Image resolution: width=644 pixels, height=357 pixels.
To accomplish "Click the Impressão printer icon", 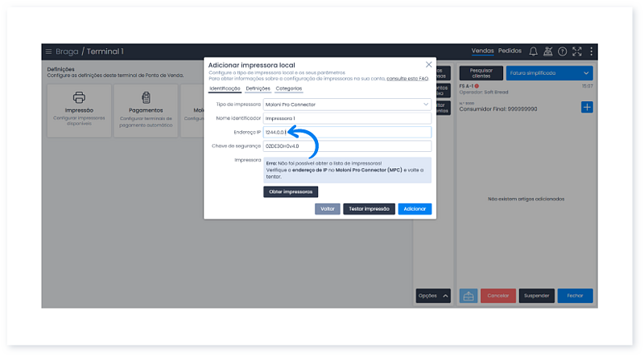I will coord(79,97).
